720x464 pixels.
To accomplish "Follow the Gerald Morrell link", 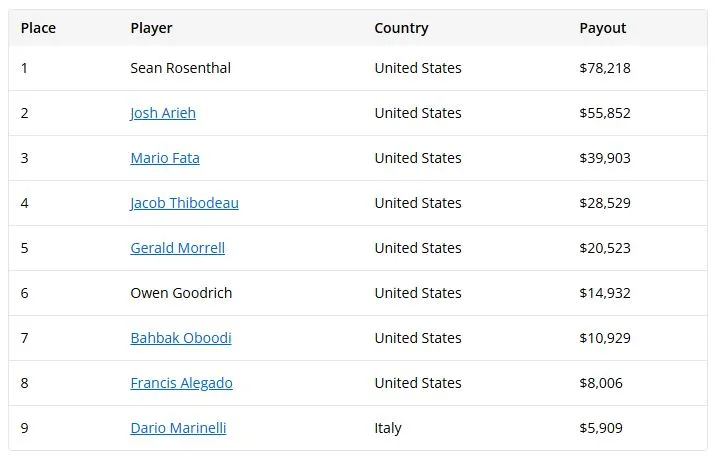I will 178,248.
